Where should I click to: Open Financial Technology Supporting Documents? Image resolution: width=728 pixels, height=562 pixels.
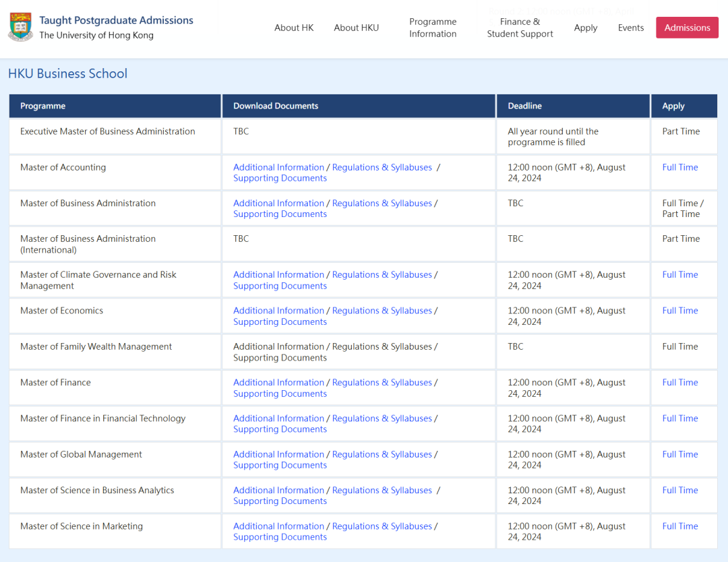(280, 429)
